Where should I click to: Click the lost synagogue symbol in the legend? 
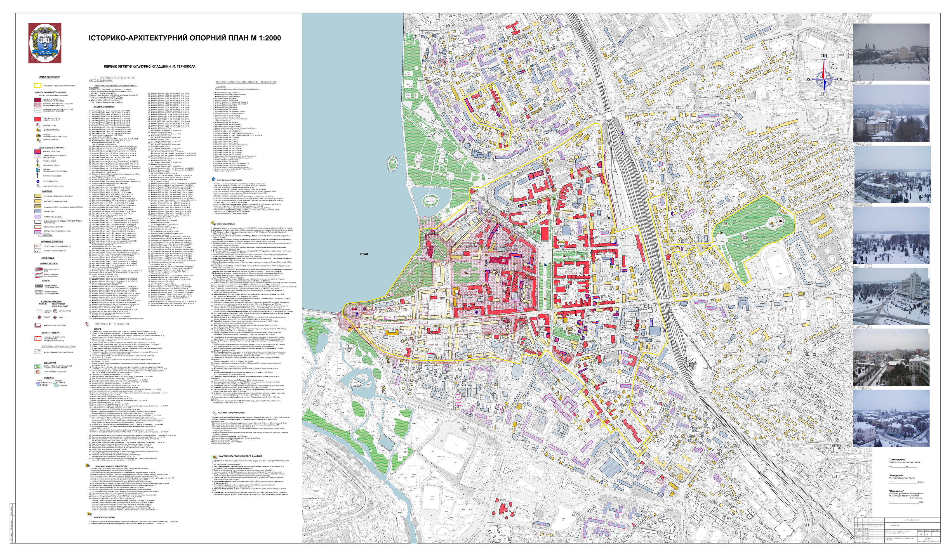(40, 317)
